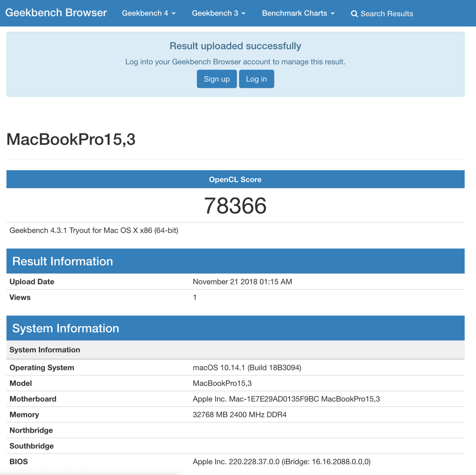This screenshot has width=476, height=475.
Task: Select the MacBookPro15,3 page heading
Action: coord(71,139)
